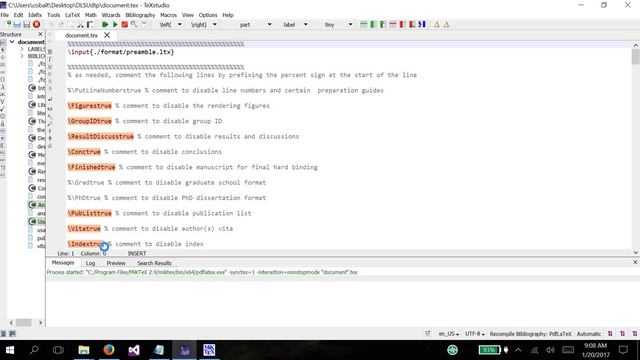Open the Options menu
This screenshot has height=360, width=640.
point(208,15)
